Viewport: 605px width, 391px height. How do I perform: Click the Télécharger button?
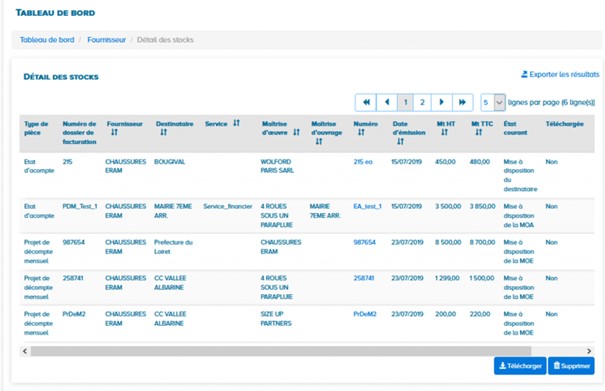pos(520,366)
